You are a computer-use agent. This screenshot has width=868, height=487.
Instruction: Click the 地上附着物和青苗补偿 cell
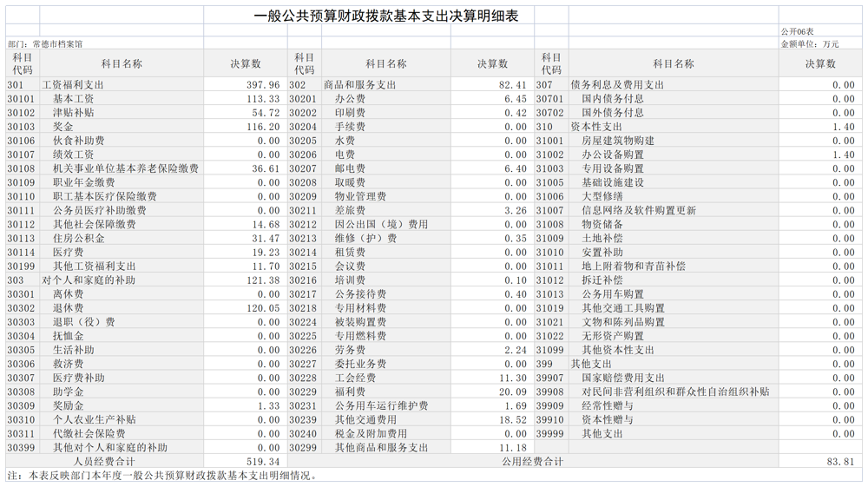[634, 267]
